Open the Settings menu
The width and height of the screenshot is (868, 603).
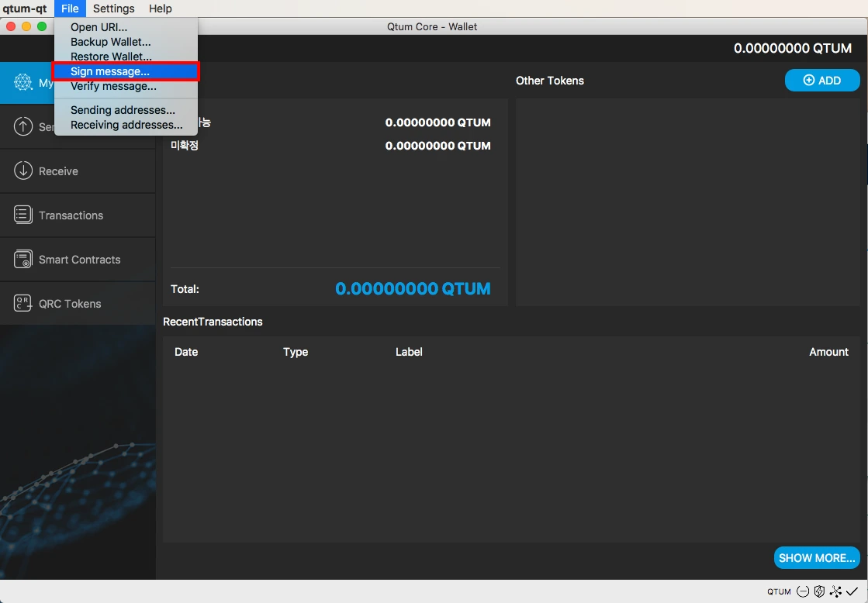coord(113,9)
